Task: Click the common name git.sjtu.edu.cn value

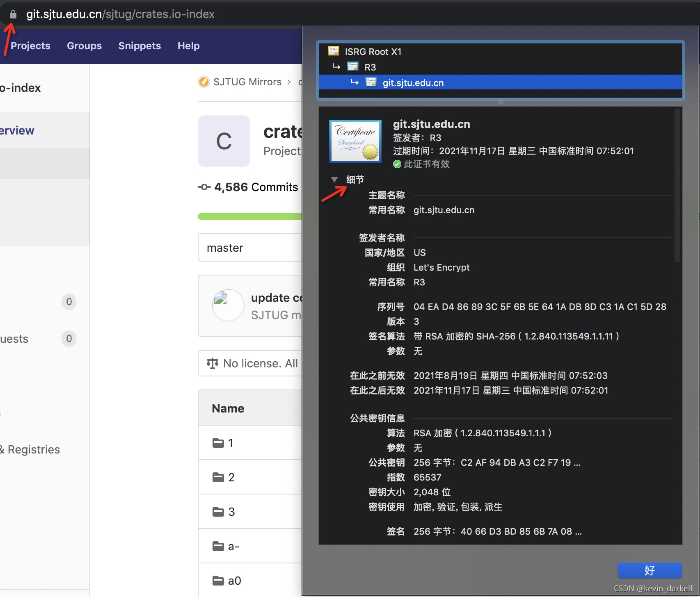Action: 444,210
